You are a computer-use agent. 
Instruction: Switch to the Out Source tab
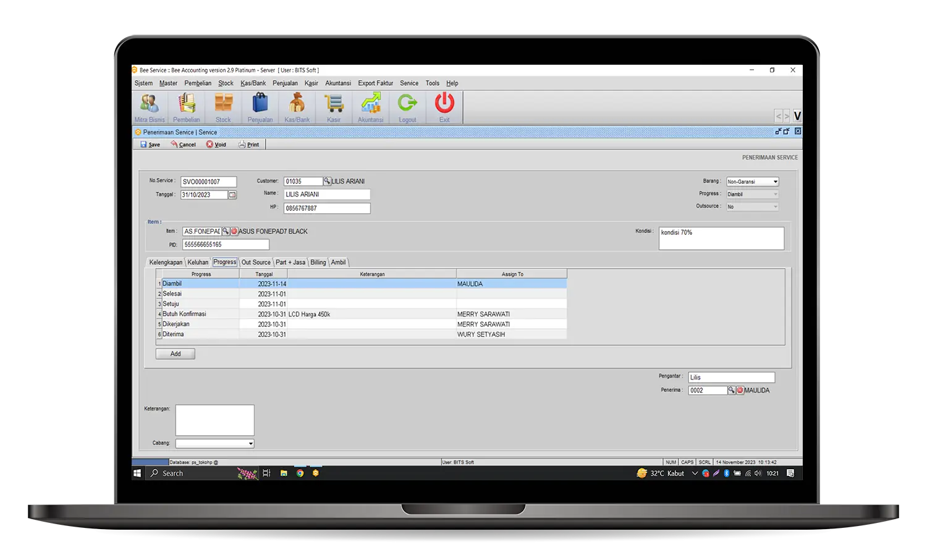point(256,263)
